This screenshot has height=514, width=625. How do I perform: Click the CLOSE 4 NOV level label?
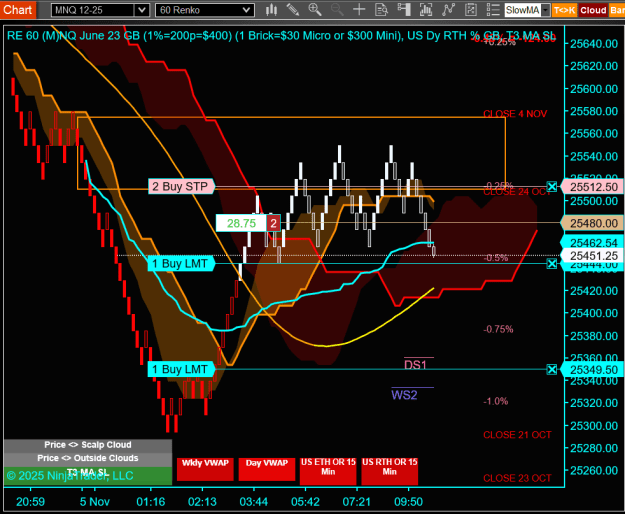(515, 114)
